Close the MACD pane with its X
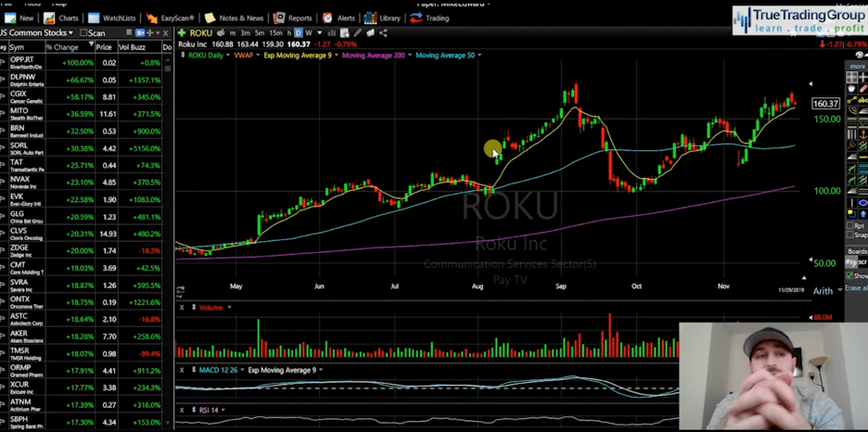 (x=182, y=370)
